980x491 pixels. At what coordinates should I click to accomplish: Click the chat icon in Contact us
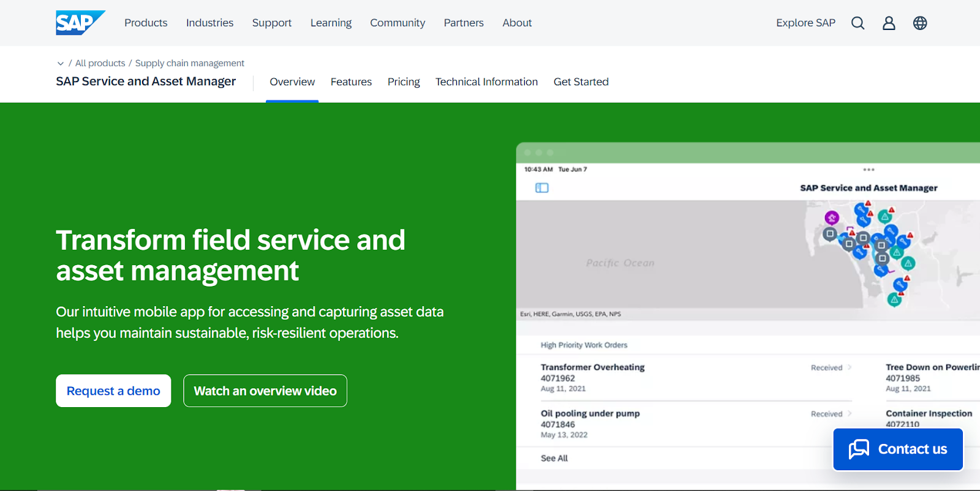859,449
